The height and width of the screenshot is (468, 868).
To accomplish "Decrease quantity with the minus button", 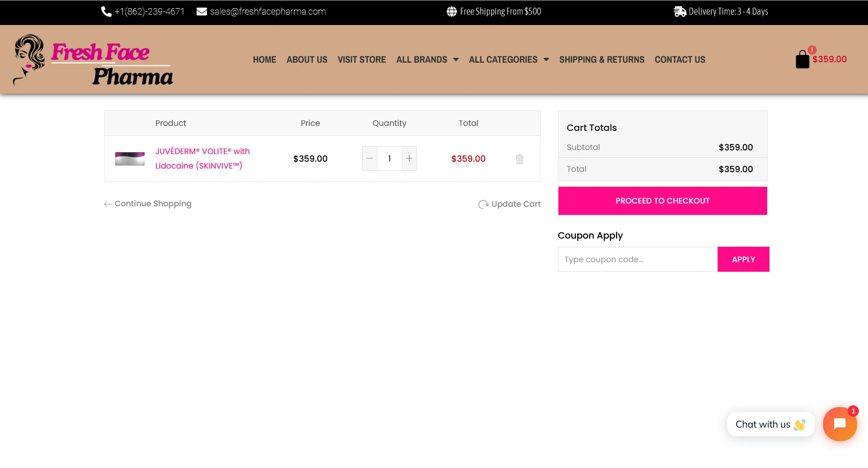I will coord(370,159).
